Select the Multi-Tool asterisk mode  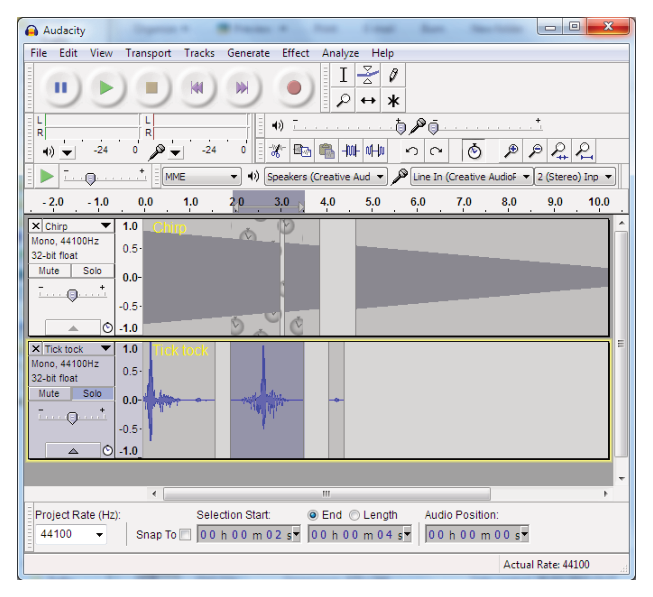(x=393, y=100)
